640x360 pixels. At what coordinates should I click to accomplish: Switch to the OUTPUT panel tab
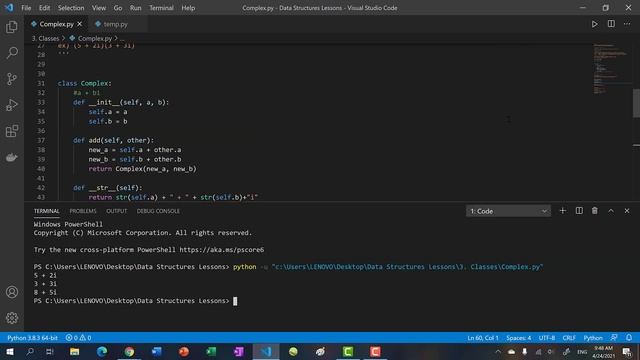click(117, 211)
